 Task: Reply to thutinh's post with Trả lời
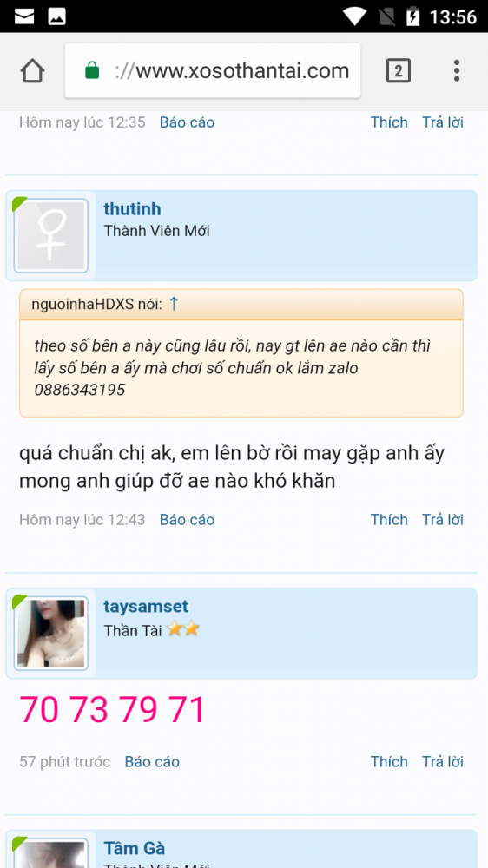(x=443, y=520)
